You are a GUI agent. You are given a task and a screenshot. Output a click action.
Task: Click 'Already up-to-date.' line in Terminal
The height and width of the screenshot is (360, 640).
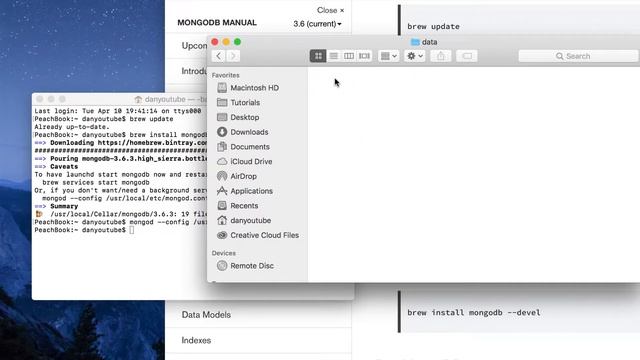click(72, 127)
